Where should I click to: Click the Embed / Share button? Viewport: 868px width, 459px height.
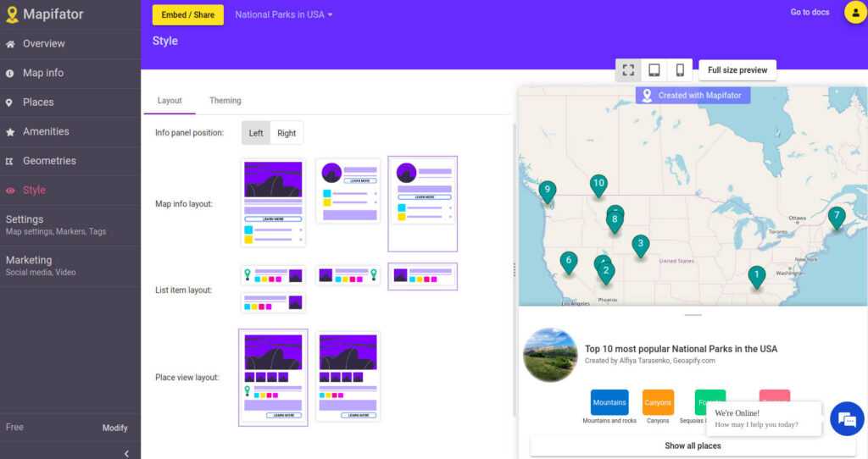pos(187,15)
